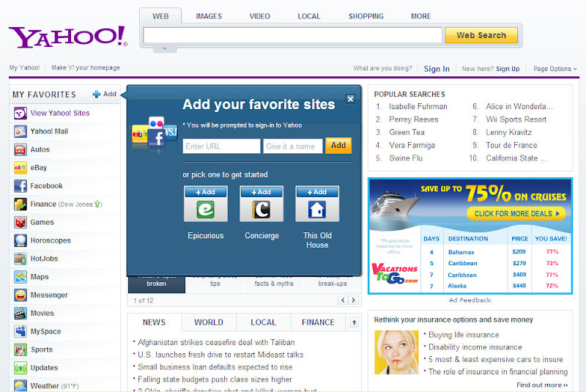The height and width of the screenshot is (392, 586).
Task: Click the Movies clapperboard icon
Action: click(x=21, y=313)
